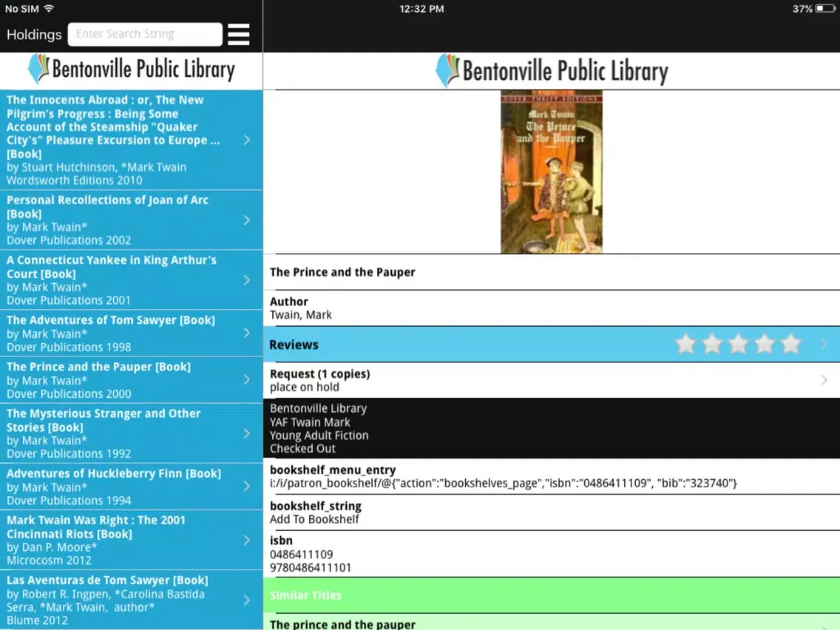Expand The Prince and the Pauper list chevron
The width and height of the screenshot is (840, 630).
pyautogui.click(x=247, y=379)
